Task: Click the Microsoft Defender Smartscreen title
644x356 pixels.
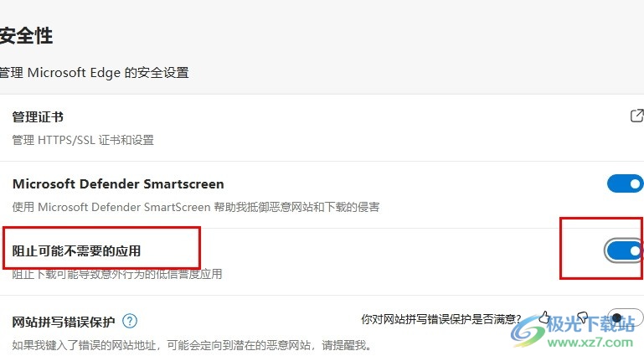Action: [118, 184]
